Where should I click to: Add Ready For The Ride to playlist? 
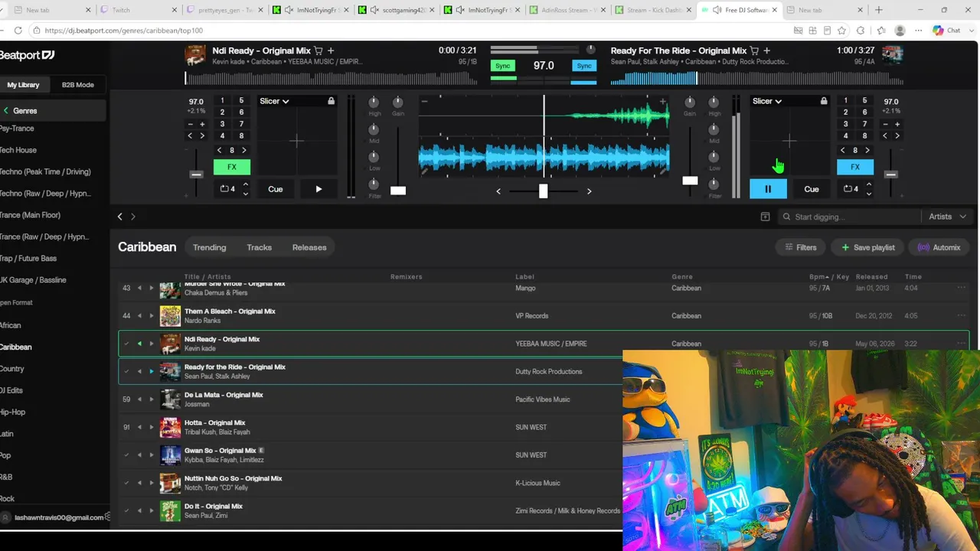click(766, 51)
